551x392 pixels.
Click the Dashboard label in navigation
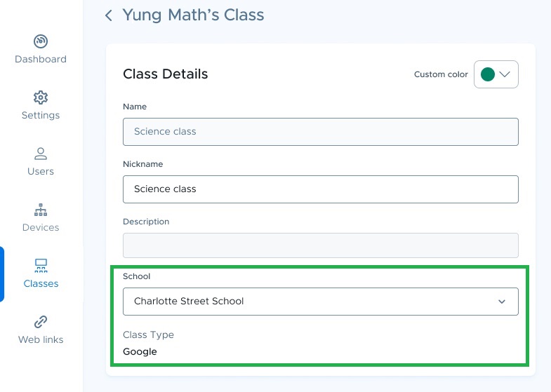[x=41, y=59]
